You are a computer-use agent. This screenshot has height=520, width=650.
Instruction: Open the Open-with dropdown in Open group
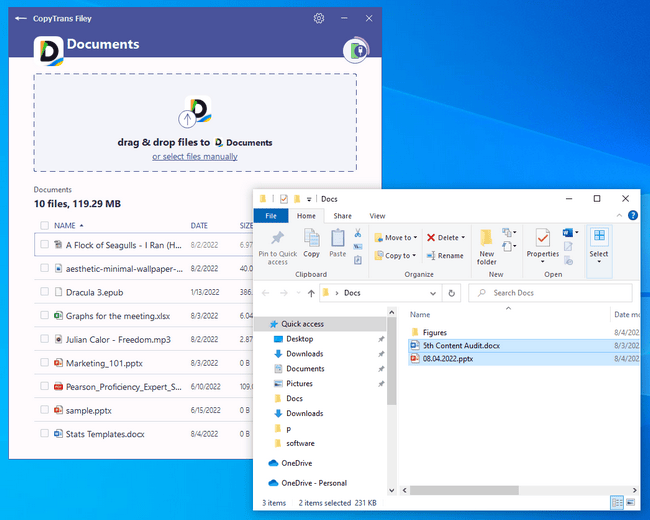point(576,233)
